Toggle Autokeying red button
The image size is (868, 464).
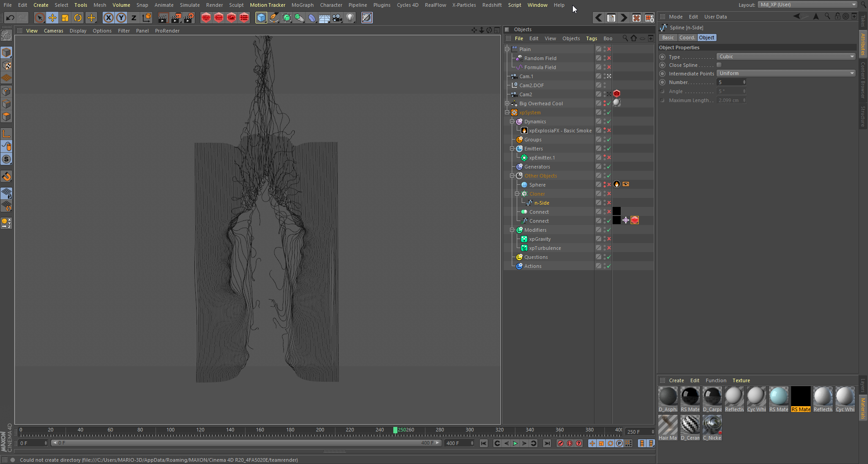[x=570, y=443]
